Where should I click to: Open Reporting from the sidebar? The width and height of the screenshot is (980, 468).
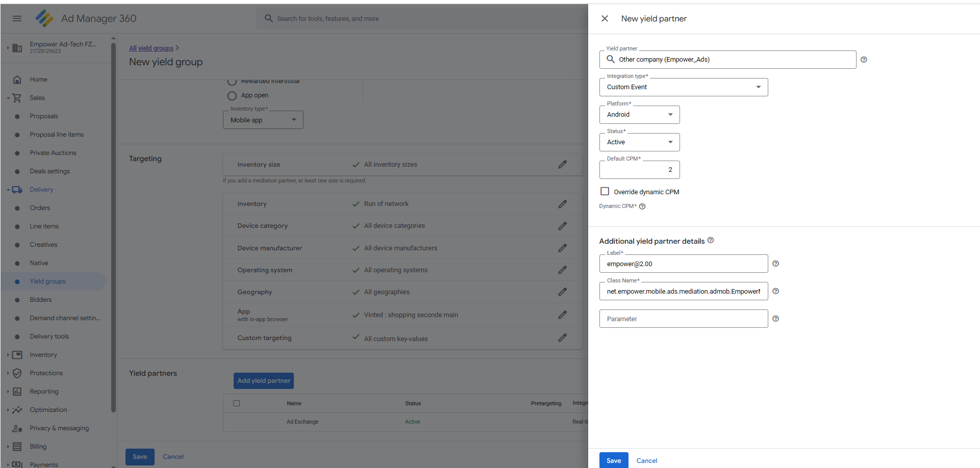pos(45,391)
